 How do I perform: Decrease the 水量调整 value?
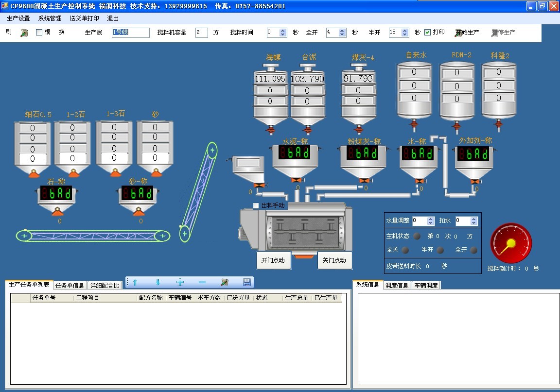pos(430,223)
